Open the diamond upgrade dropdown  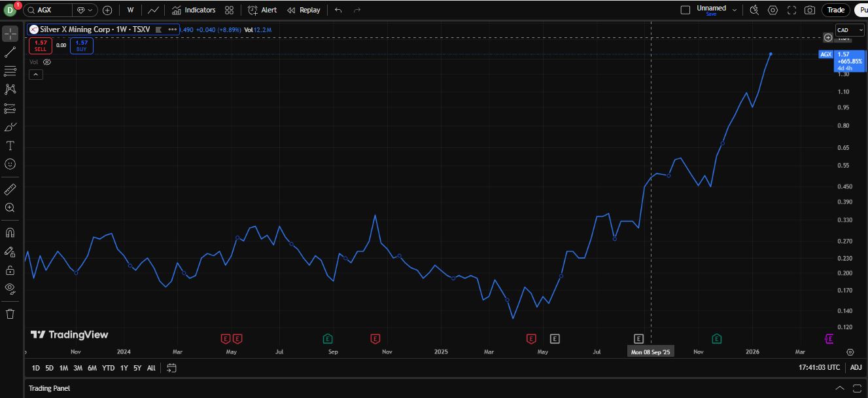tap(85, 10)
